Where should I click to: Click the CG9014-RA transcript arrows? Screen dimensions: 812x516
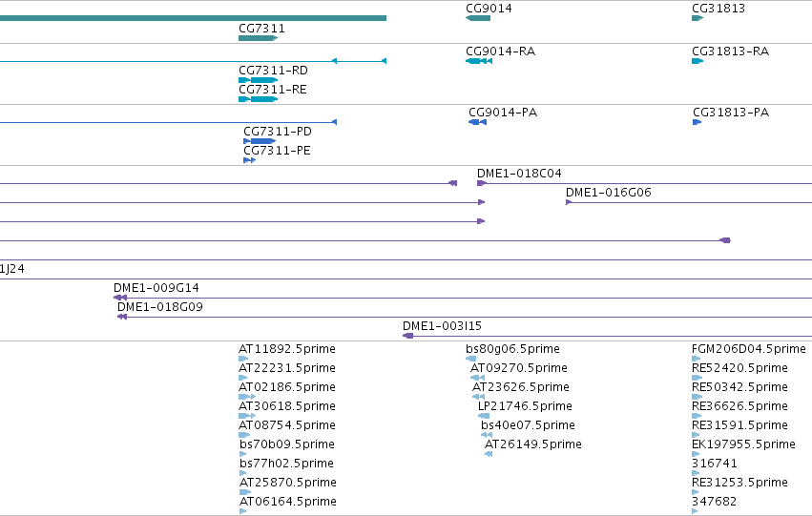(479, 62)
